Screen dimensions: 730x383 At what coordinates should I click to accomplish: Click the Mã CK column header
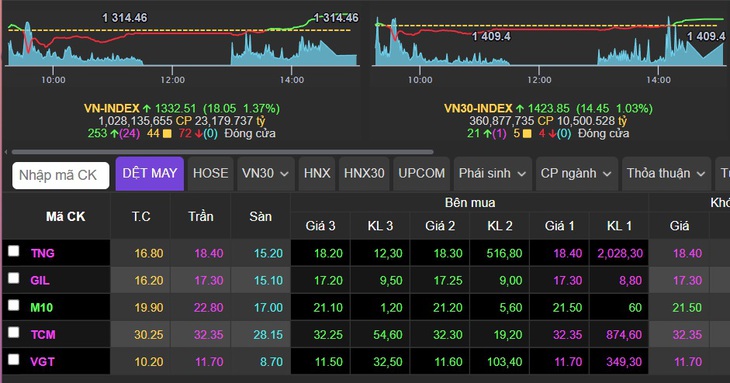pos(65,216)
